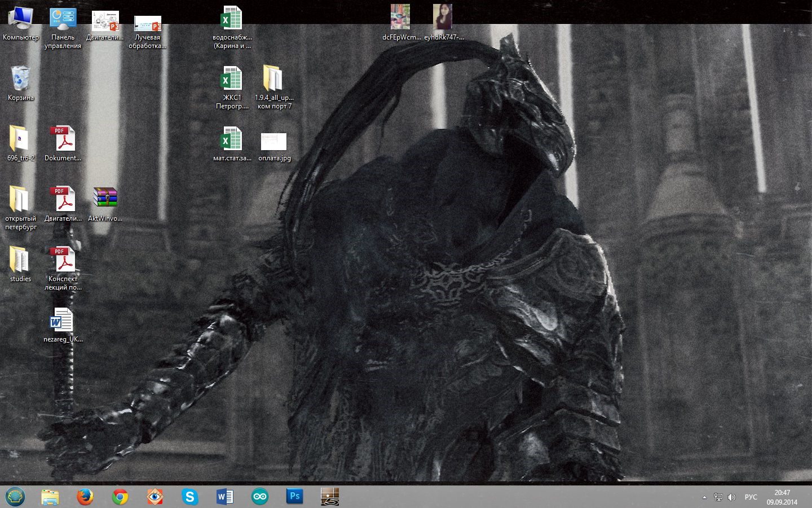Select the 1.9.4_all_up... ком порт 7 folder

[274, 88]
